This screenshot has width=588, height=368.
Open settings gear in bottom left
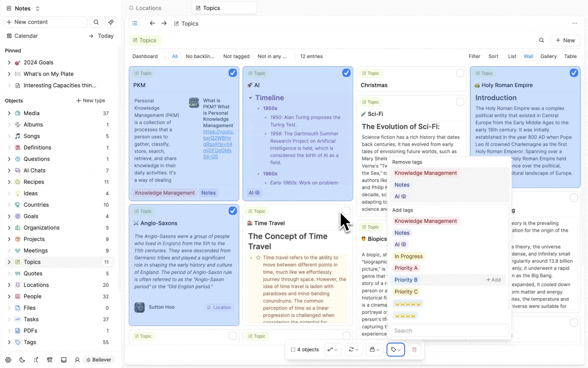tap(8, 360)
